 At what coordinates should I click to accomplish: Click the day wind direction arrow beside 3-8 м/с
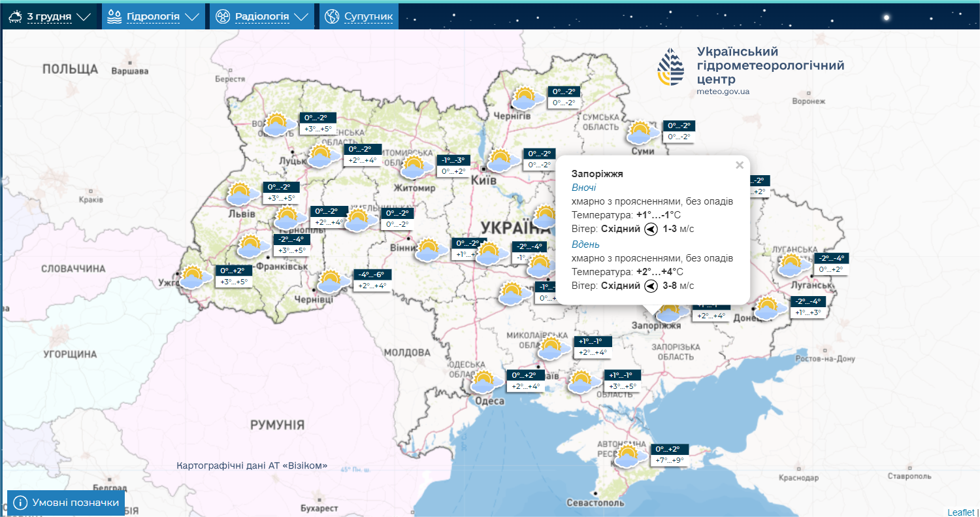[x=651, y=286]
